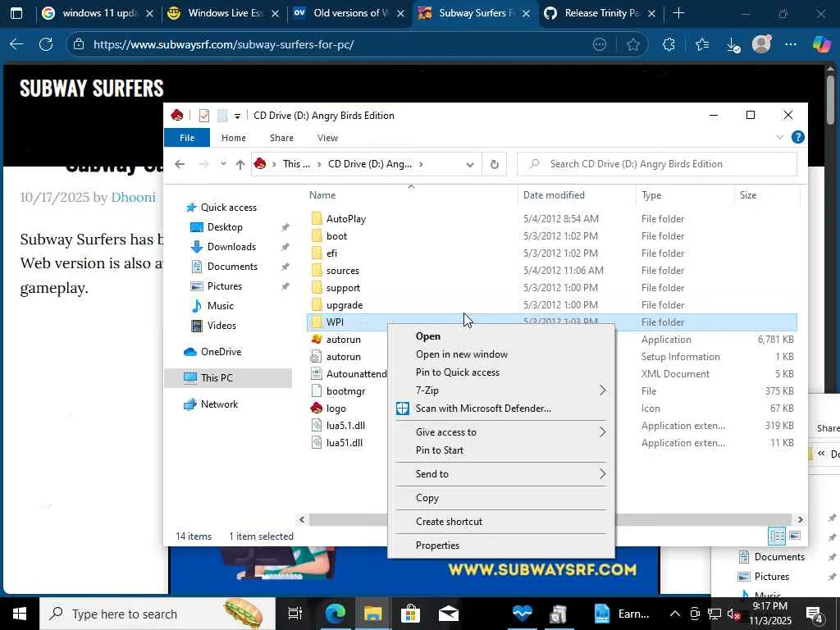Open Microsoft Edge from taskbar
This screenshot has height=630, width=840.
pyautogui.click(x=336, y=614)
